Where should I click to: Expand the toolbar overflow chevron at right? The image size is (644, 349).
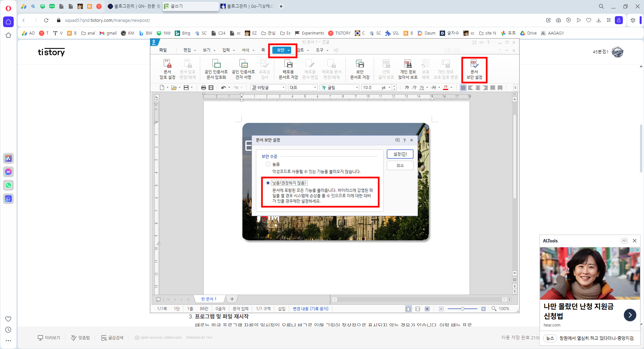[x=515, y=88]
